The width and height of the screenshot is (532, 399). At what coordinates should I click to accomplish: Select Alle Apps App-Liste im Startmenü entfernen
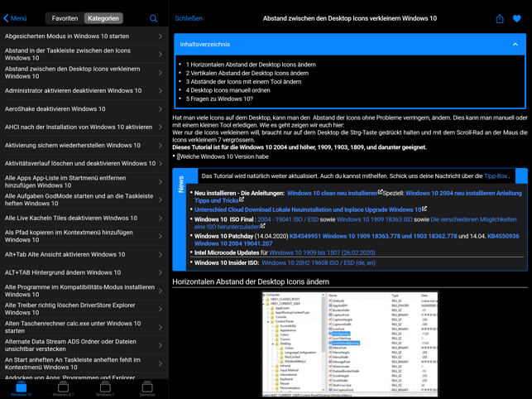[84, 181]
